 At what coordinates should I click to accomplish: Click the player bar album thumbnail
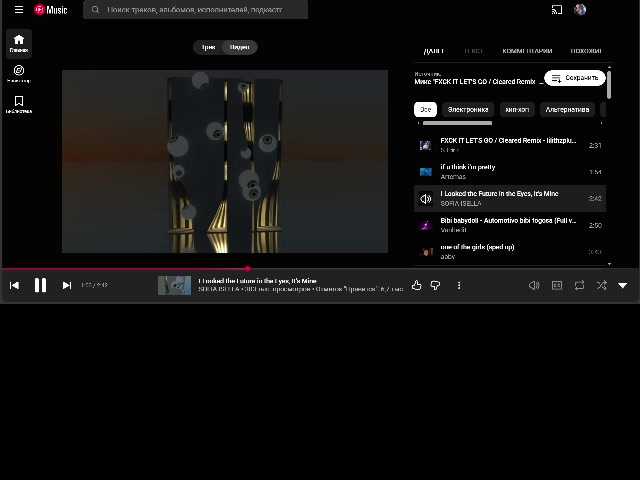[x=174, y=285]
